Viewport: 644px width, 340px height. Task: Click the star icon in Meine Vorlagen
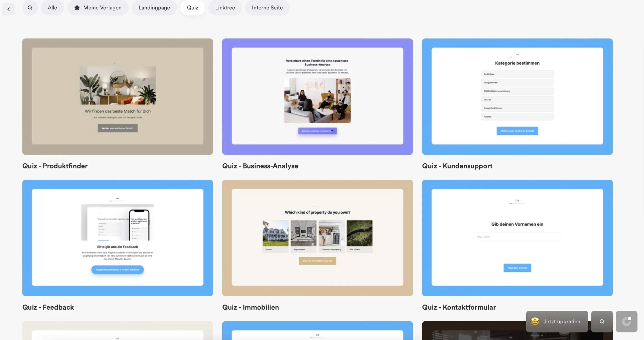pyautogui.click(x=77, y=8)
